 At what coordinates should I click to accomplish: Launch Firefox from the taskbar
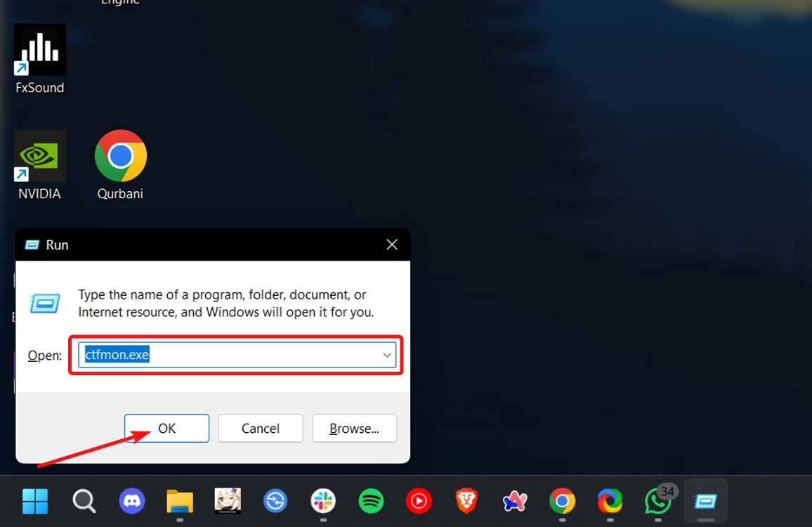click(610, 502)
